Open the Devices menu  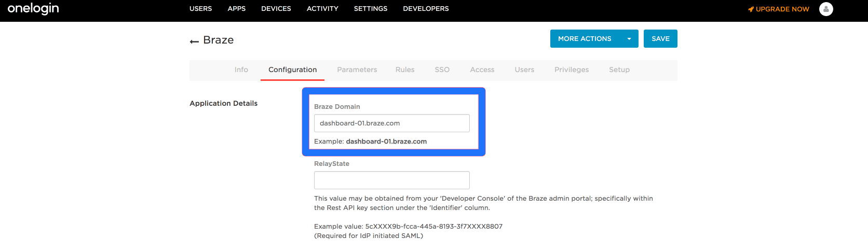point(276,9)
